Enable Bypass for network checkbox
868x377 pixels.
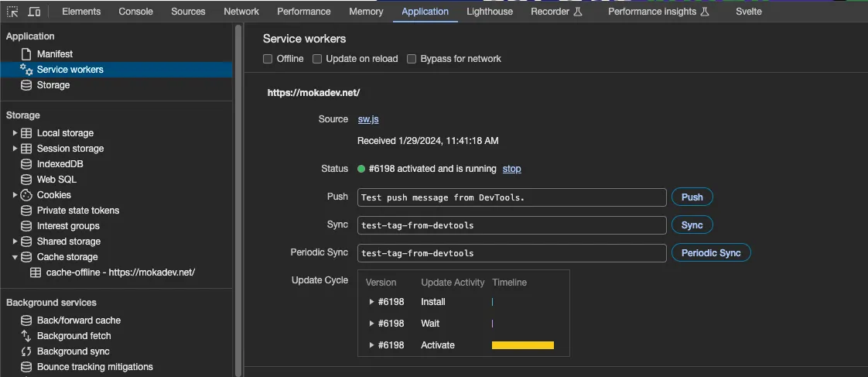pos(412,59)
